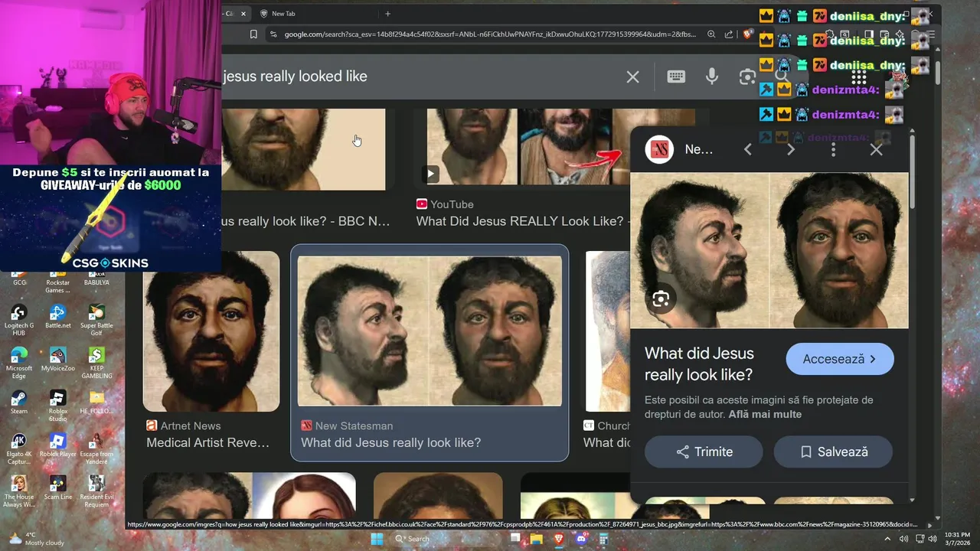
Task: Open Super Battle Golf desktop shortcut
Action: tap(96, 320)
